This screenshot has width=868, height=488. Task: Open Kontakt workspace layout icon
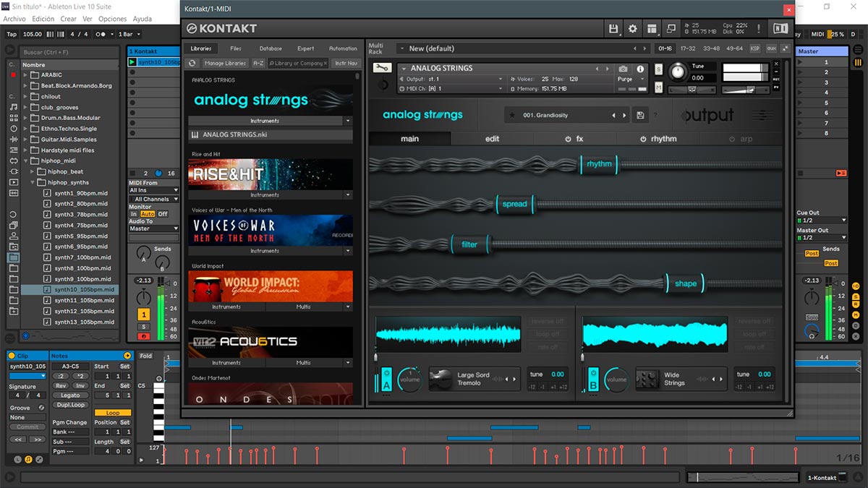pos(652,29)
